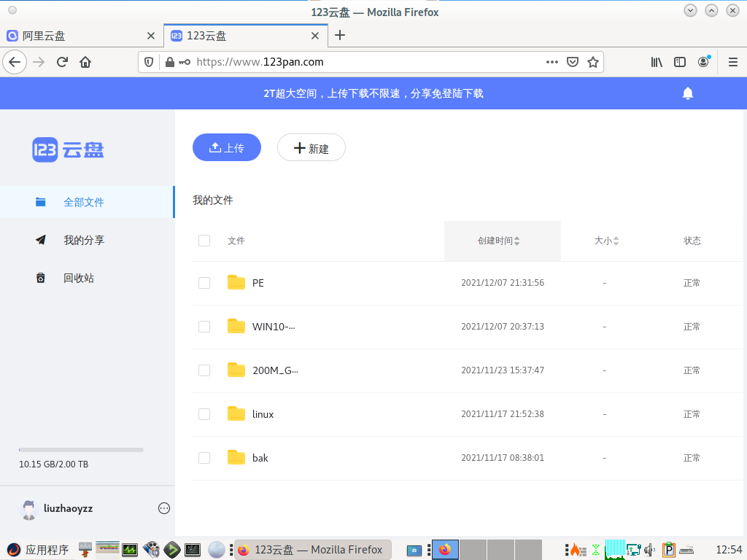Open the Firefox library
This screenshot has width=747, height=560.
pyautogui.click(x=657, y=62)
